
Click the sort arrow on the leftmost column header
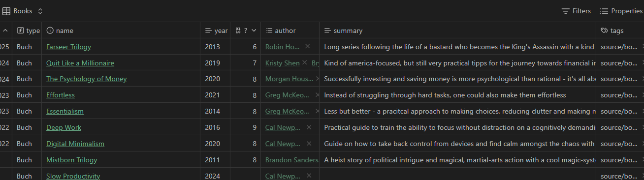[x=5, y=30]
